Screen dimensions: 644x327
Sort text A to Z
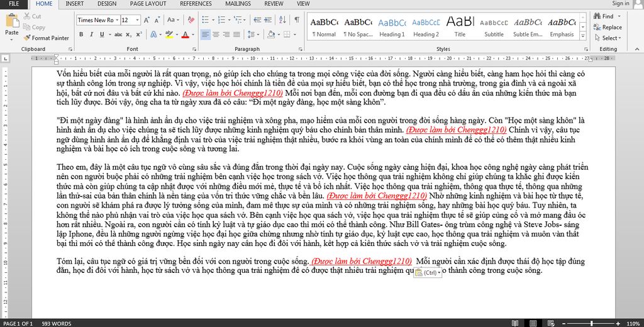pyautogui.click(x=282, y=19)
